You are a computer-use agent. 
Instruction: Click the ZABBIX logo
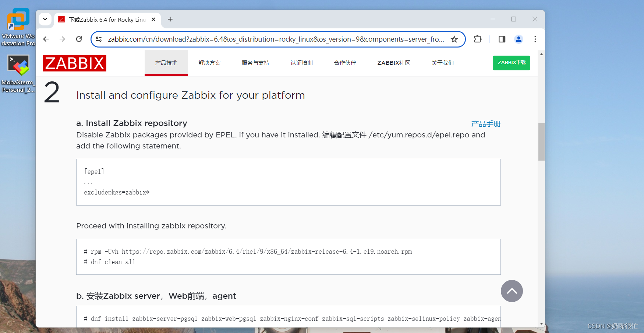pyautogui.click(x=75, y=63)
